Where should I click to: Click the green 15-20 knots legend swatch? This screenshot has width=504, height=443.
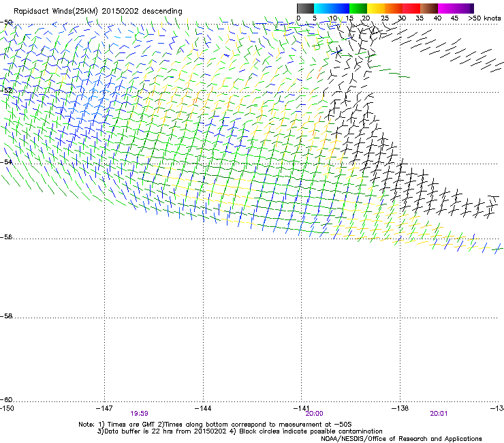(x=358, y=8)
